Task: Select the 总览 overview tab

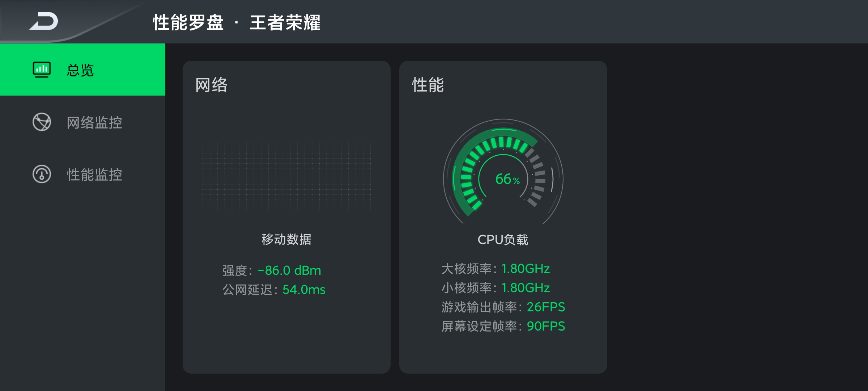Action: point(82,70)
